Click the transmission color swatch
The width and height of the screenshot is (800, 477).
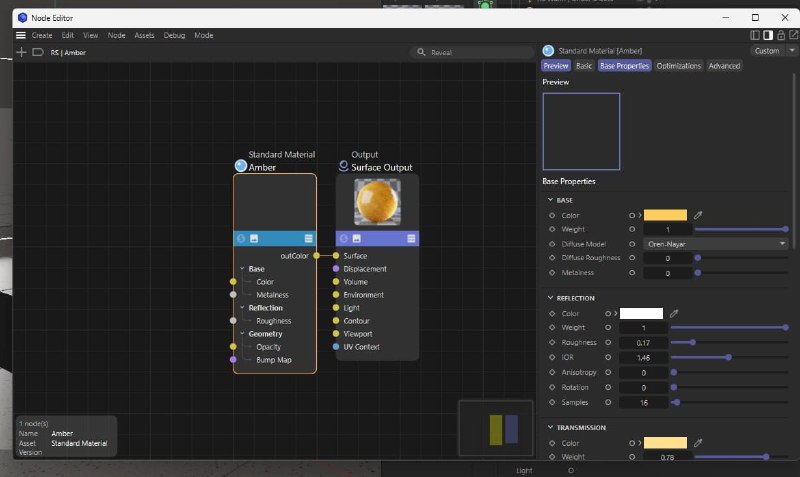665,443
